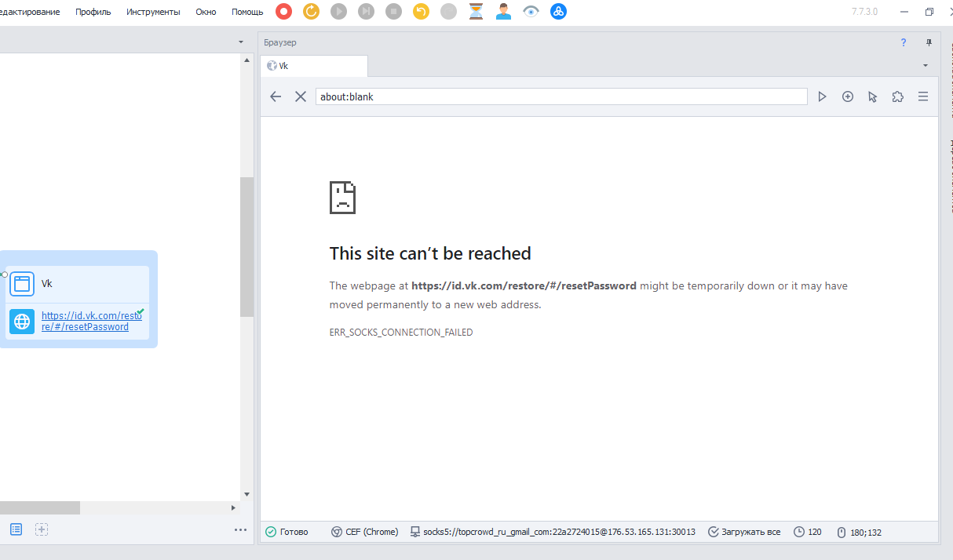Click the gray Play button in toolbar
This screenshot has height=560, width=953.
[339, 11]
